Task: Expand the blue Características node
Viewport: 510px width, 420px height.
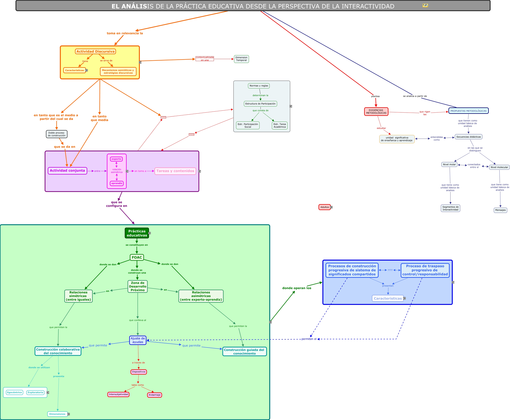Action: pyautogui.click(x=404, y=299)
